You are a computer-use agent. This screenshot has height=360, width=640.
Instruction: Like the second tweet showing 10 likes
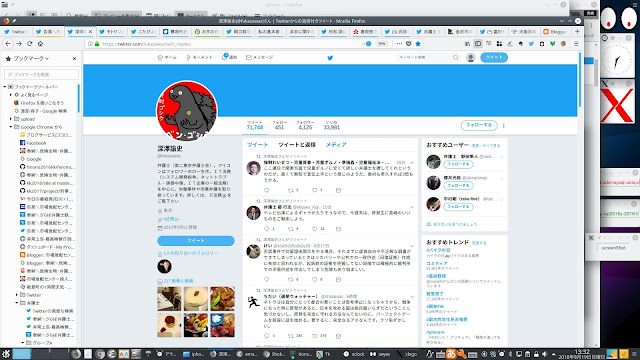(315, 229)
